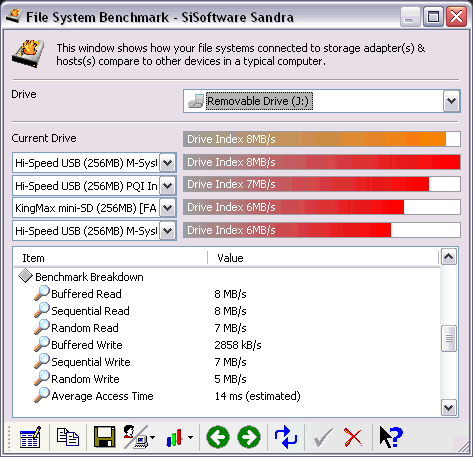Save results with the floppy disk icon
Viewport: 473px width, 457px height.
[x=104, y=437]
